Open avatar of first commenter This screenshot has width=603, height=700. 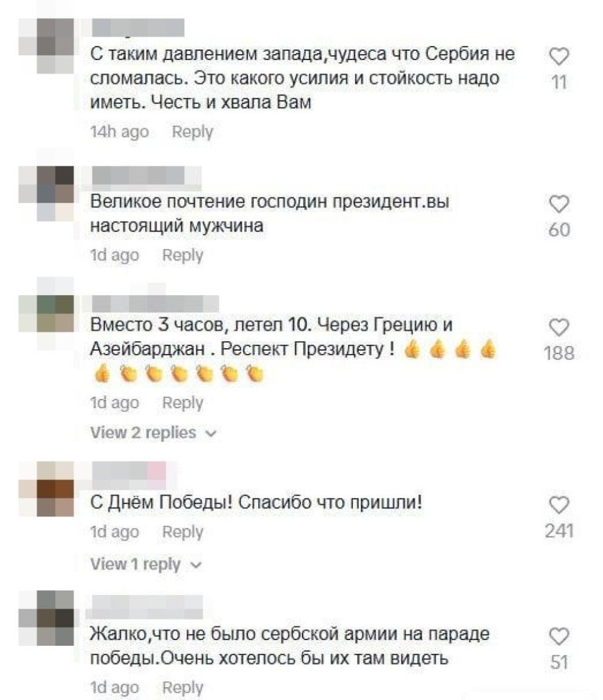tap(47, 45)
